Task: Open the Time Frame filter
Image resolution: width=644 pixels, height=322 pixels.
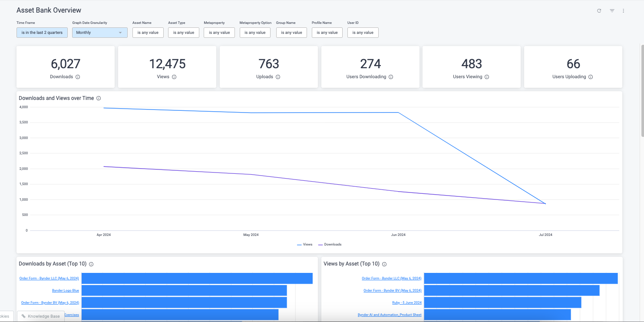Action: (42, 33)
